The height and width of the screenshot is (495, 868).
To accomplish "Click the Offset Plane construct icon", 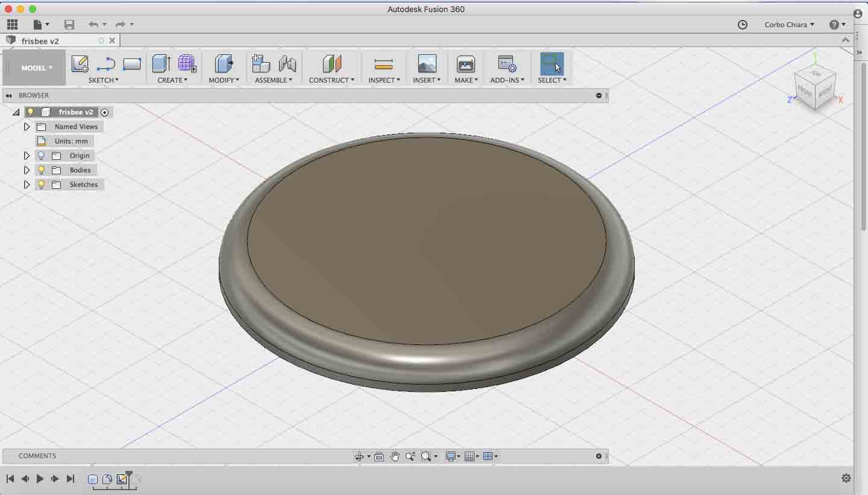I will pyautogui.click(x=332, y=64).
